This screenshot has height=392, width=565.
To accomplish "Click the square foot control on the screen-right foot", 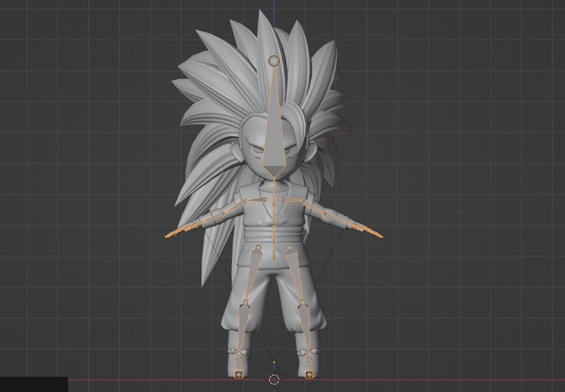I will [309, 375].
